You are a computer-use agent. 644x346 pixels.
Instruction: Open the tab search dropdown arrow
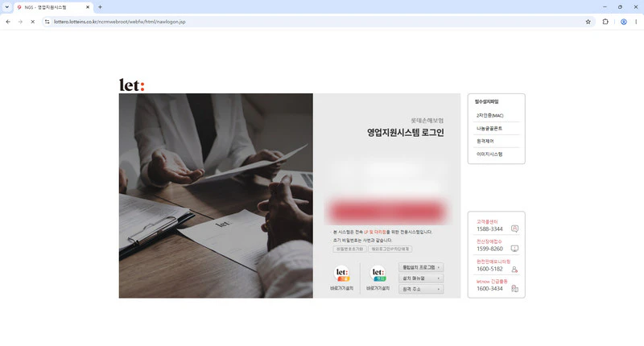pos(6,7)
